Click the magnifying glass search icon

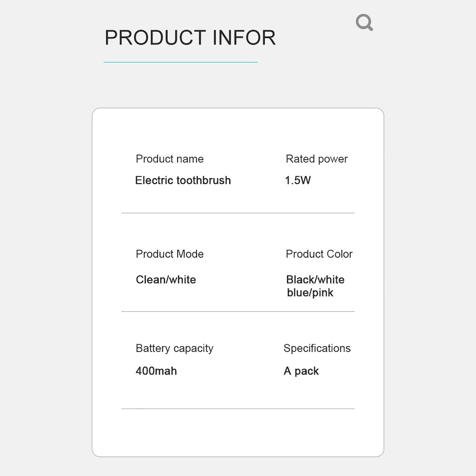364,22
